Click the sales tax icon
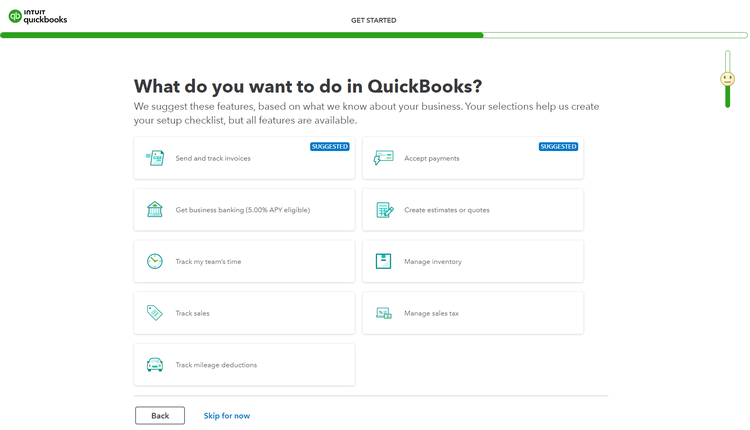The width and height of the screenshot is (750, 430). coord(384,313)
